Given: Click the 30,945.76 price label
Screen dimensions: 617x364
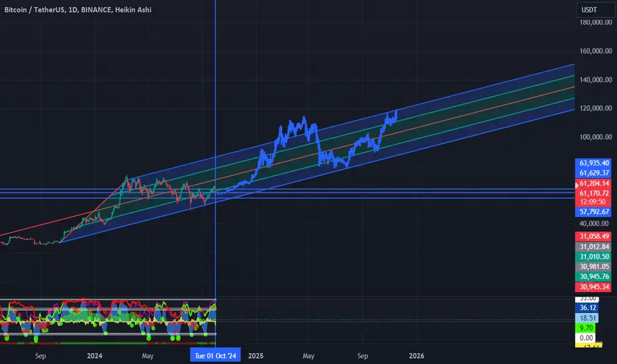Looking at the screenshot, I should click(593, 276).
